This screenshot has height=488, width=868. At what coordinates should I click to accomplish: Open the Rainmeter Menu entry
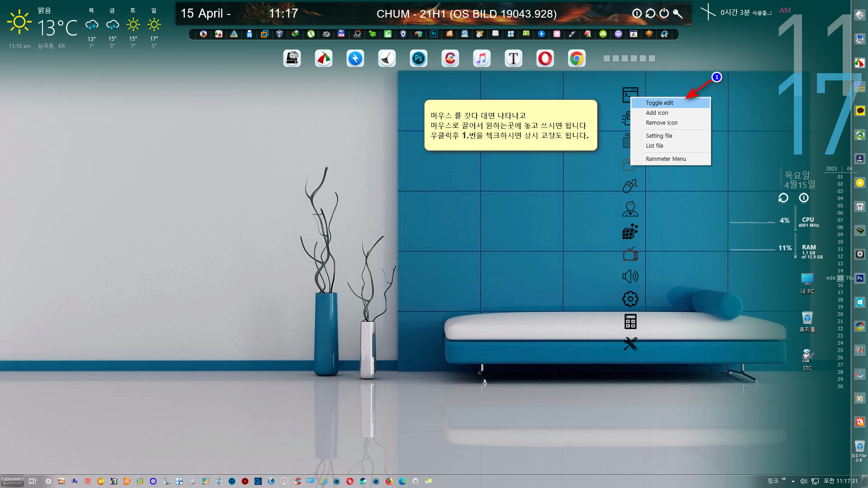click(670, 159)
